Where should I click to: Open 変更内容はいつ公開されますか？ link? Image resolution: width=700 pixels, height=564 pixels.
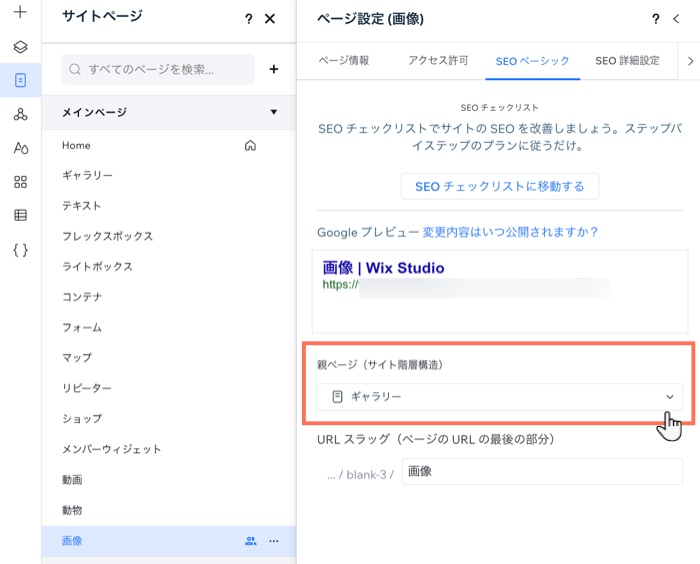(x=510, y=232)
